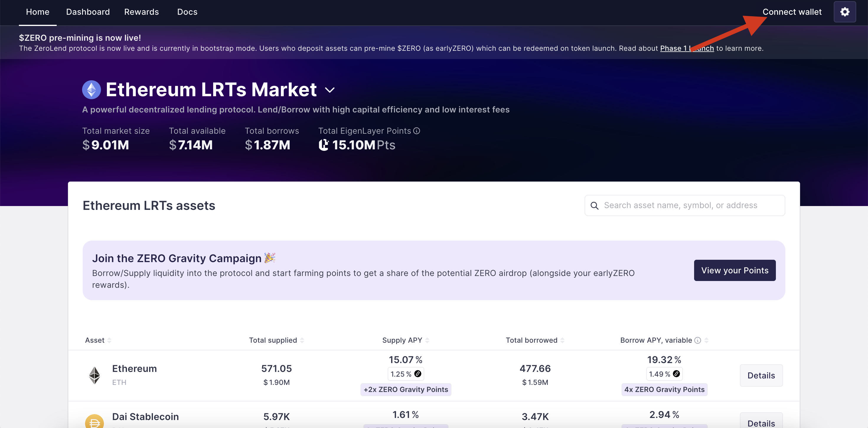Click Dai borrow APY 2.94 %
This screenshot has height=428, width=868.
[x=664, y=414]
